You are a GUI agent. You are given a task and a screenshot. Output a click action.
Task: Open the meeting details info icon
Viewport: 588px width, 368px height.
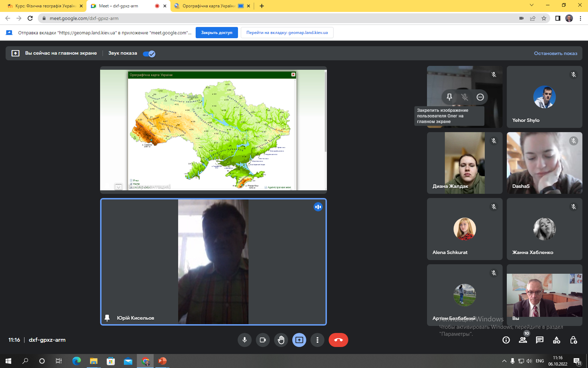(x=506, y=340)
